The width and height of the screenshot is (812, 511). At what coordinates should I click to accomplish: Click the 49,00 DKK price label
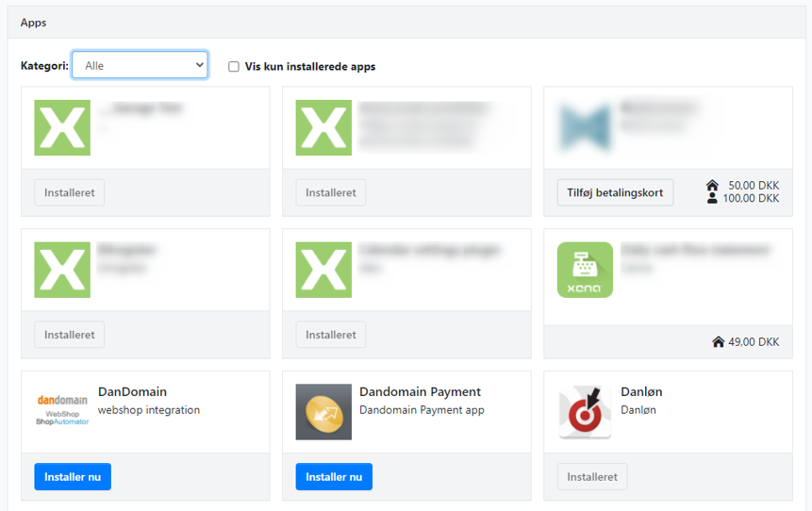coord(754,342)
